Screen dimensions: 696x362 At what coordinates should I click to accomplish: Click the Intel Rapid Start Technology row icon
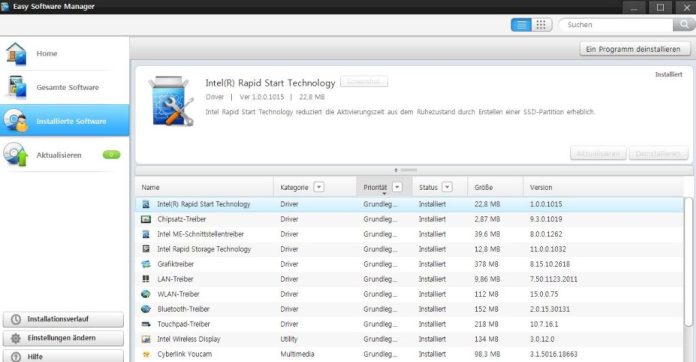(x=146, y=205)
